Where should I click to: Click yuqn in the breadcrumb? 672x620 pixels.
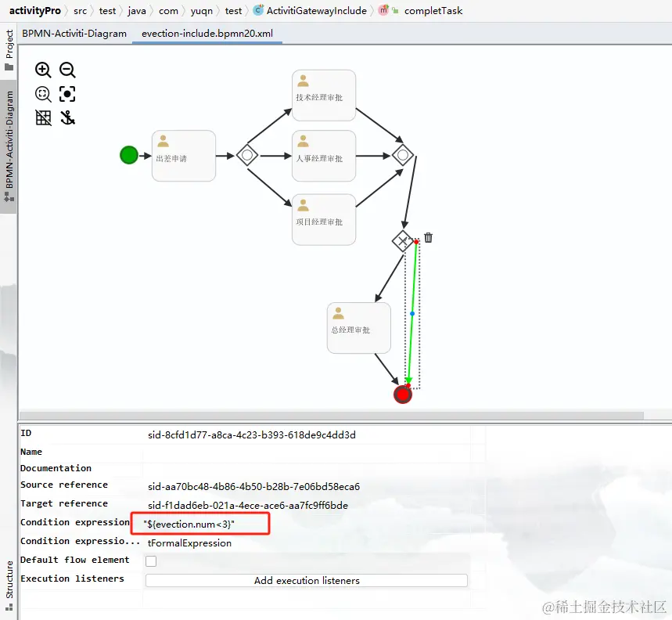201,11
